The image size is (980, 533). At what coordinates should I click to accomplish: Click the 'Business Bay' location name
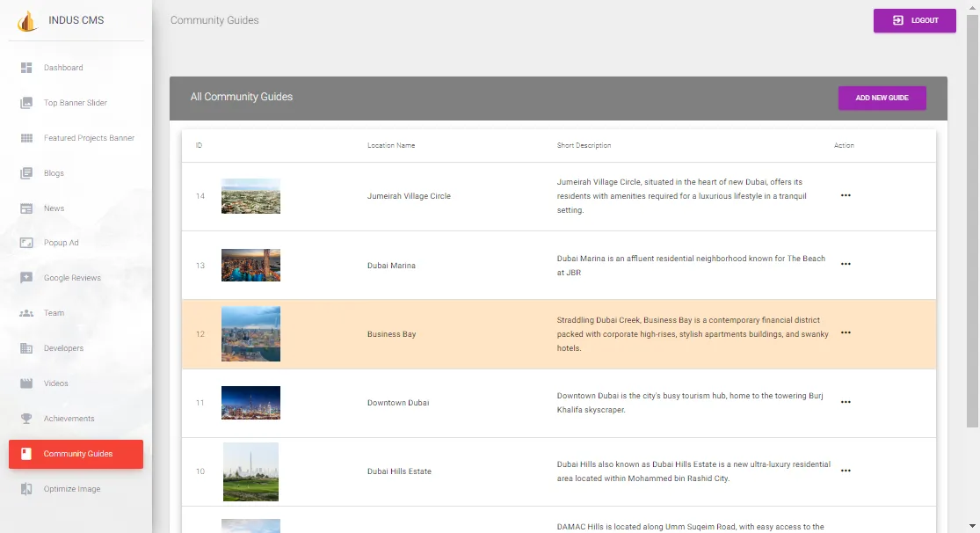point(391,334)
